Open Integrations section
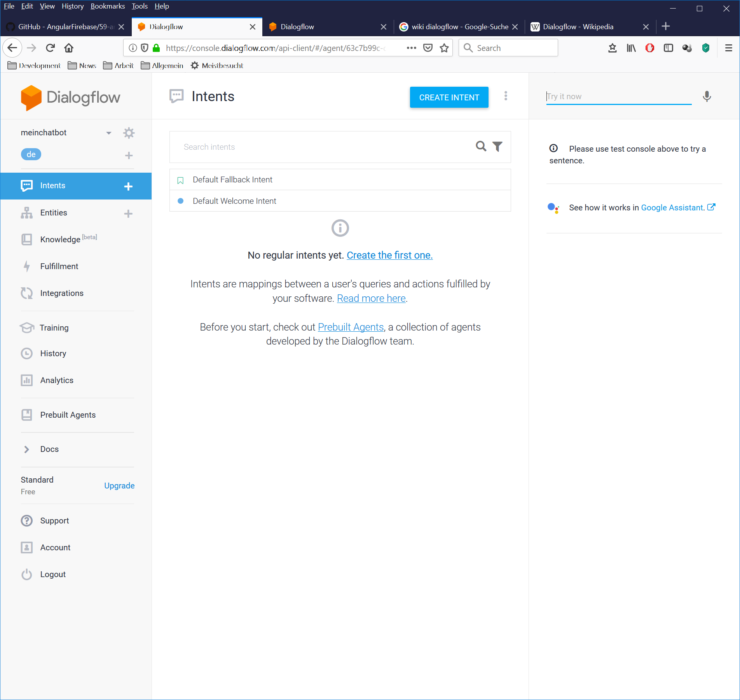740x700 pixels. (62, 293)
